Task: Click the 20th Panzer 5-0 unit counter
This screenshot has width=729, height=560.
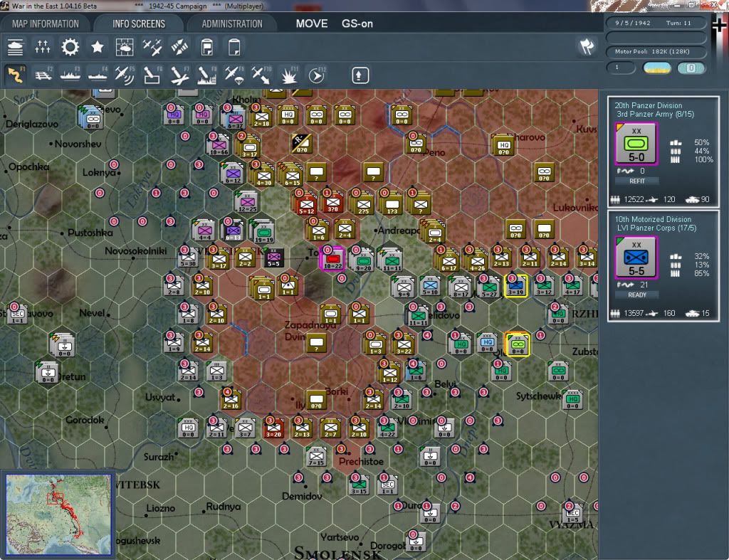Action: point(636,144)
